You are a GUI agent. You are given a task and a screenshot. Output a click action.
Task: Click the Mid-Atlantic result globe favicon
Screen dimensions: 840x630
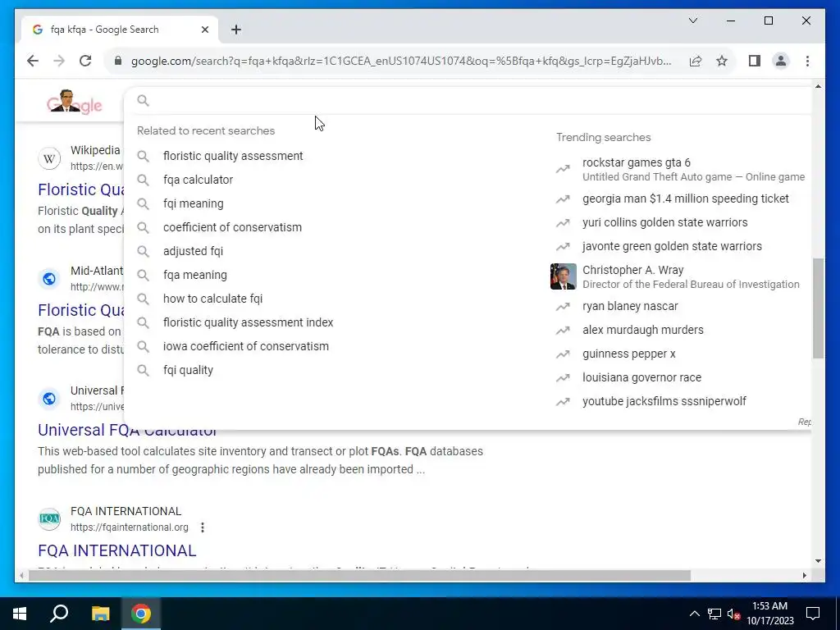(x=49, y=279)
